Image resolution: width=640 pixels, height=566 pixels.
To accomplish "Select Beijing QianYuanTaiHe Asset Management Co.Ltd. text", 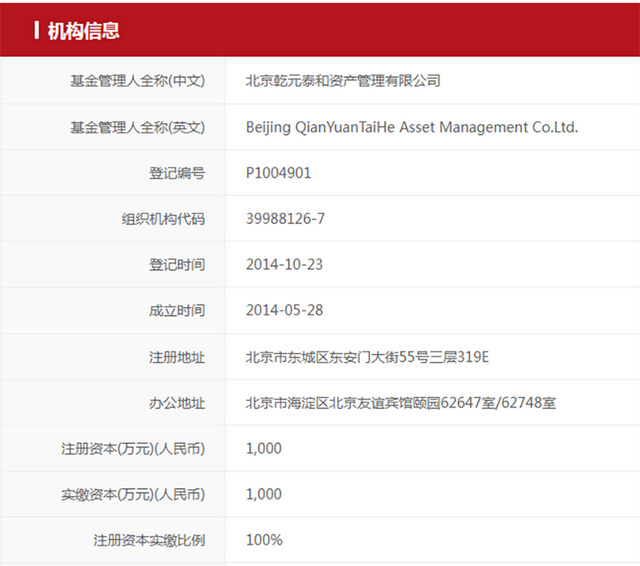I will (412, 127).
